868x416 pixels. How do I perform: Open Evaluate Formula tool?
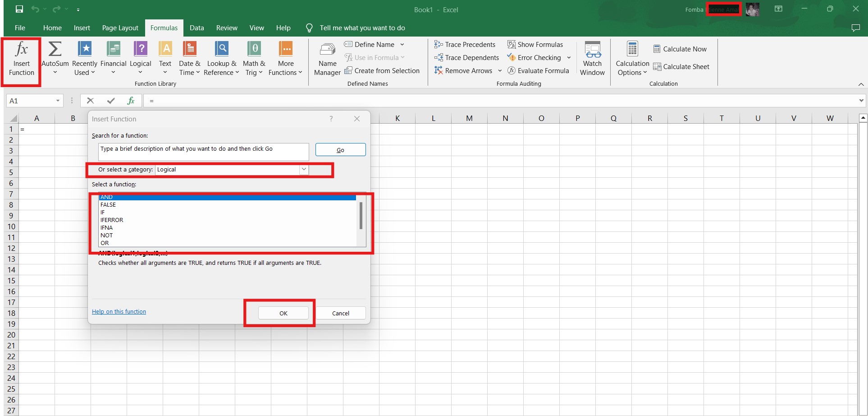pos(538,70)
